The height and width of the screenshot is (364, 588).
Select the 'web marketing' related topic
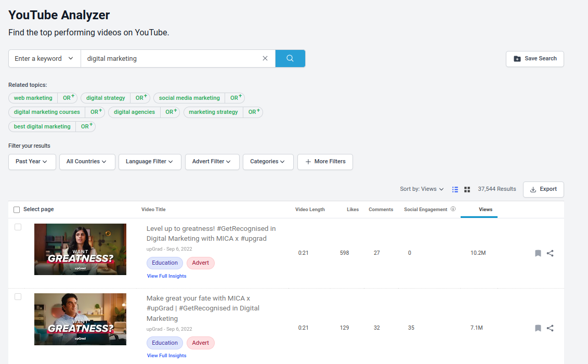pos(33,98)
